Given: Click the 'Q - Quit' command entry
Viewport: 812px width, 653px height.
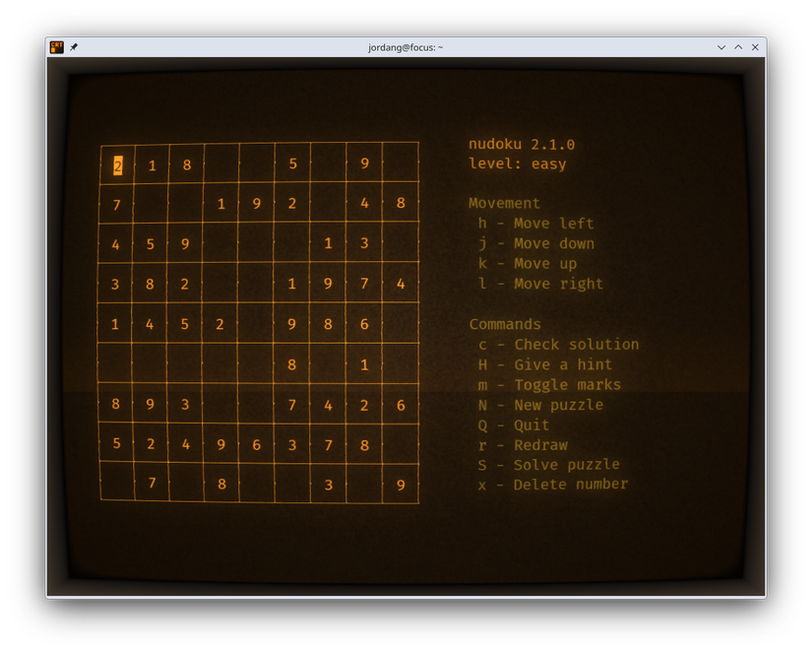Looking at the screenshot, I should pos(516,424).
